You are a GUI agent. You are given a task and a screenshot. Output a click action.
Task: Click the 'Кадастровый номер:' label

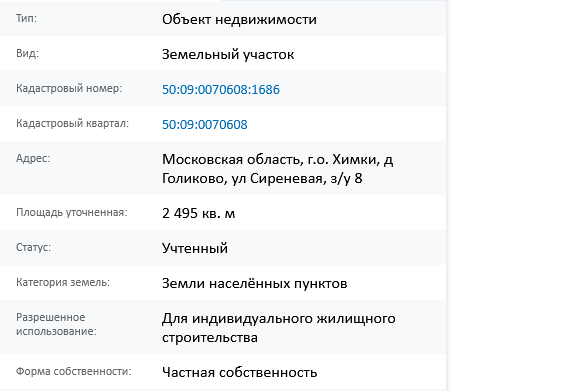(x=69, y=88)
